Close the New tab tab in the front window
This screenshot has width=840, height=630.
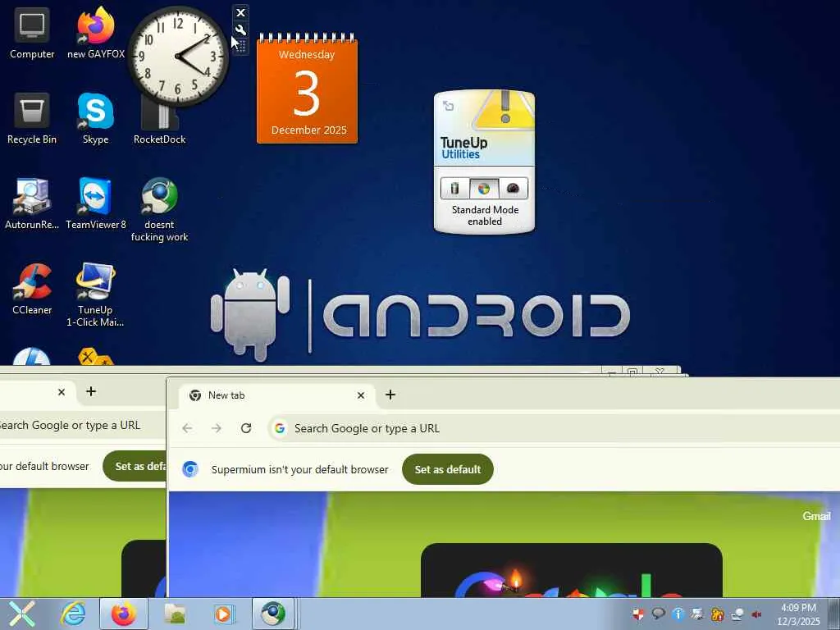pyautogui.click(x=361, y=395)
